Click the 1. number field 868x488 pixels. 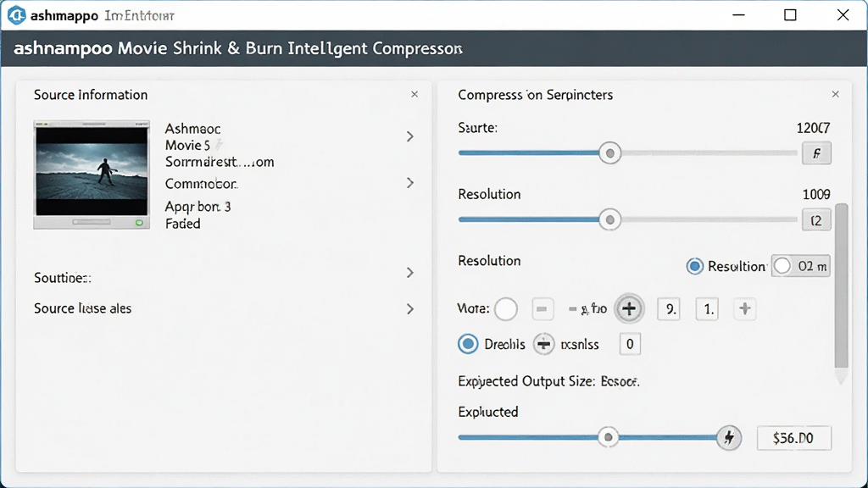point(707,308)
